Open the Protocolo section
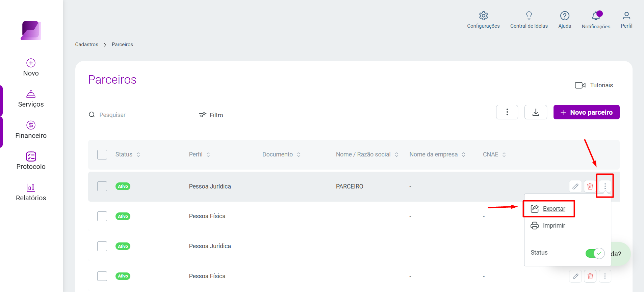644x292 pixels. tap(31, 161)
